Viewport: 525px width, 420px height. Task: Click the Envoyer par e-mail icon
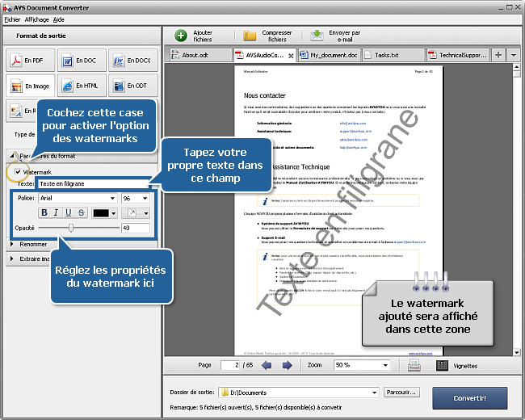[x=317, y=36]
